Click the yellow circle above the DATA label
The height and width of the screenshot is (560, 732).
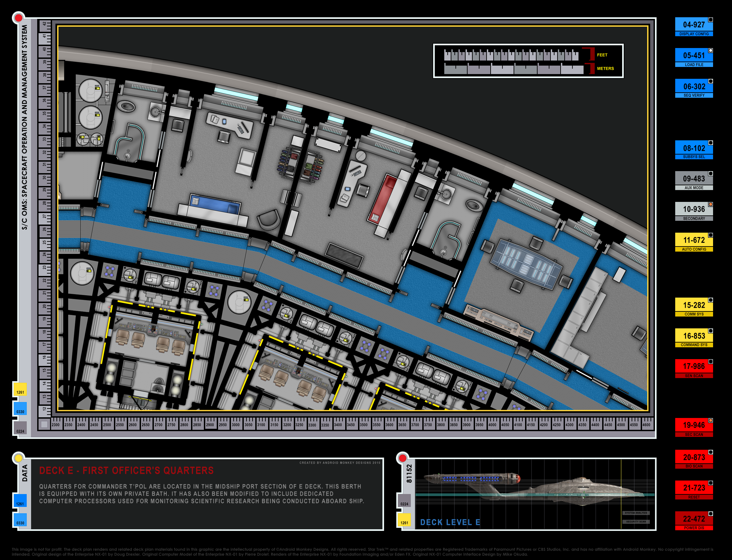(x=19, y=458)
